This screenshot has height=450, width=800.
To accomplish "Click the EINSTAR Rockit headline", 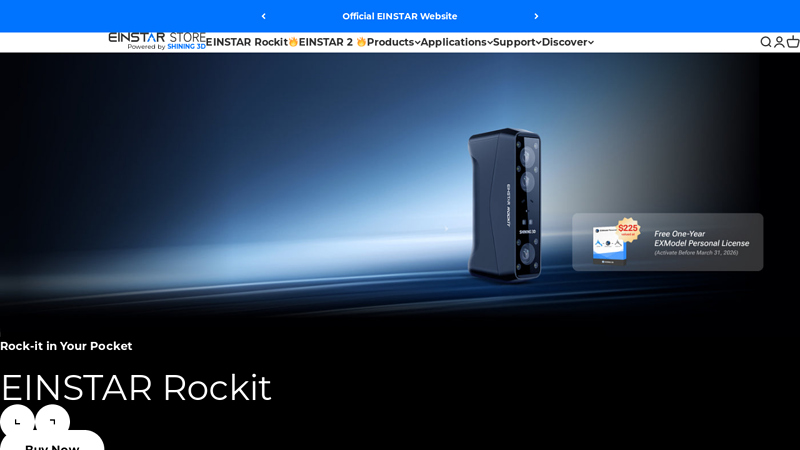I will [136, 388].
